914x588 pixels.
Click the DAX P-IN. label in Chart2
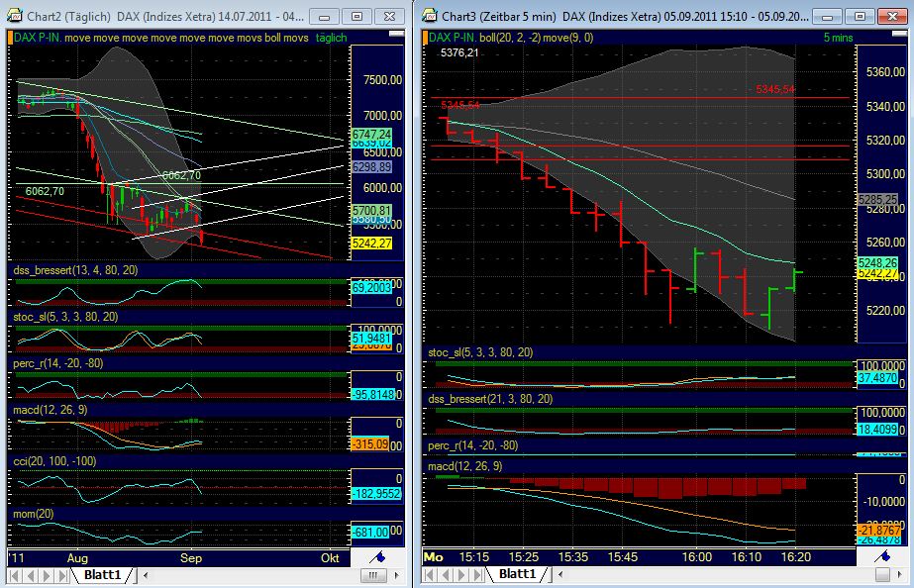coord(38,38)
